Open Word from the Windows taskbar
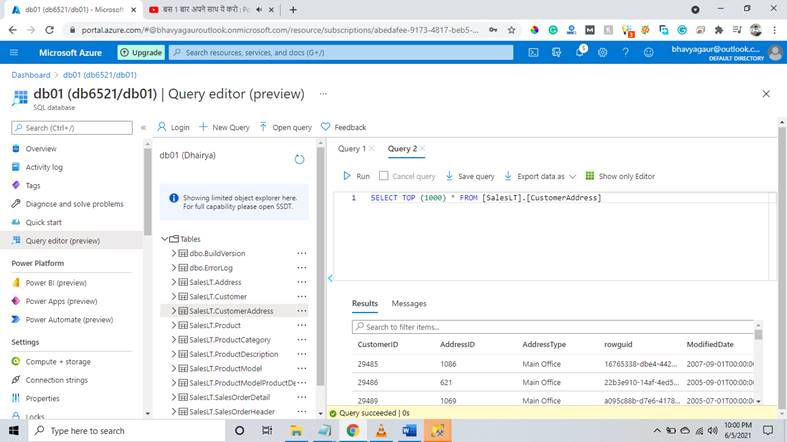This screenshot has width=787, height=442. coord(410,430)
